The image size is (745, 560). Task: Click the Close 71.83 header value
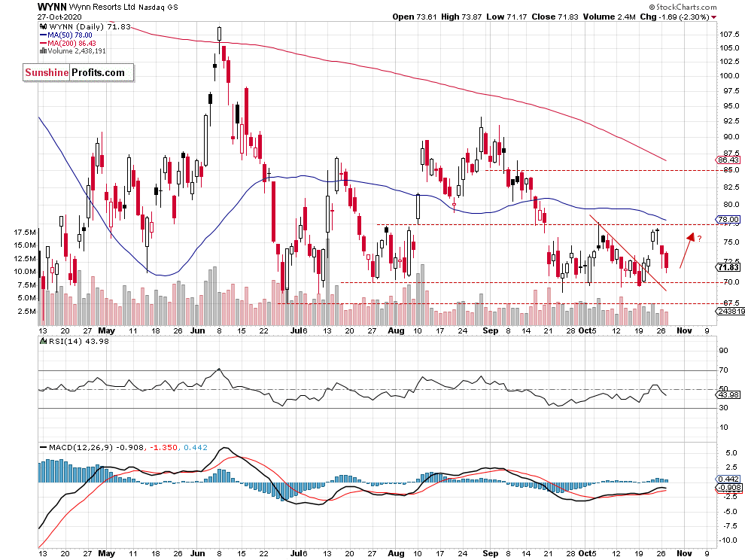point(555,17)
